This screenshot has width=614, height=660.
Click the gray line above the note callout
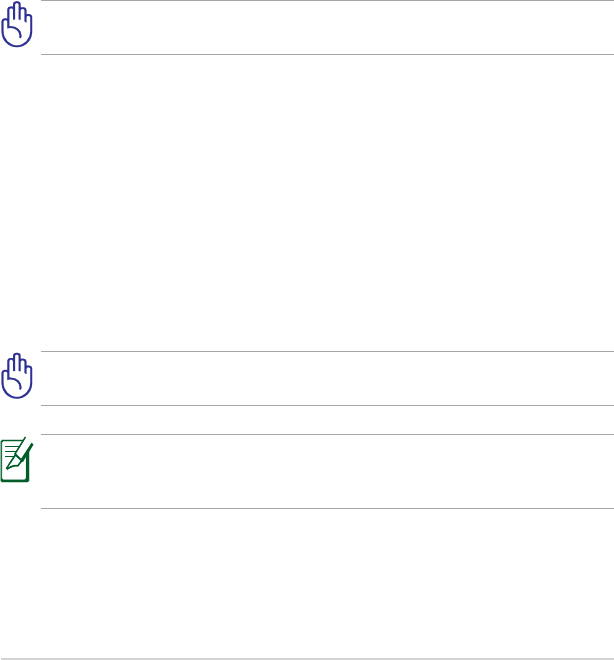coord(327,434)
